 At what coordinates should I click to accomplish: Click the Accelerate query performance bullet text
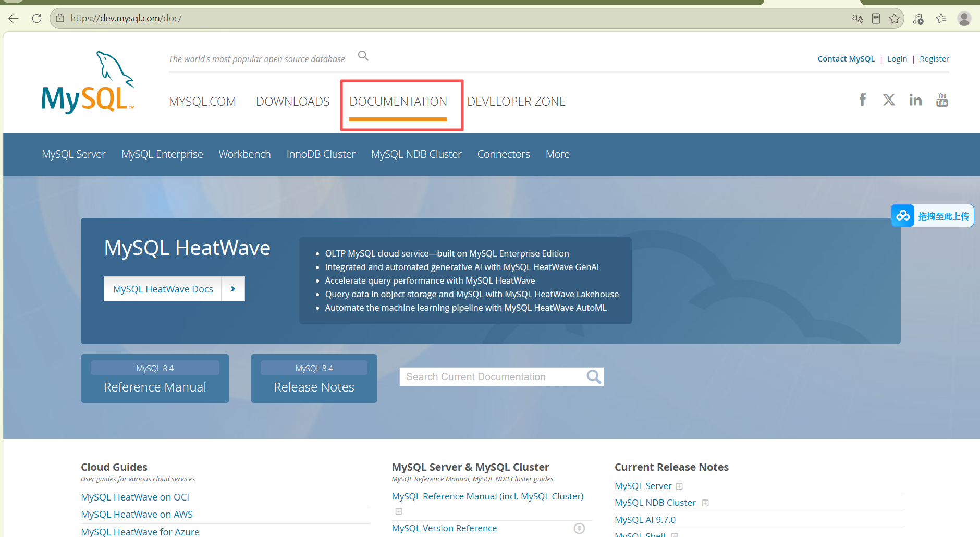pyautogui.click(x=430, y=280)
